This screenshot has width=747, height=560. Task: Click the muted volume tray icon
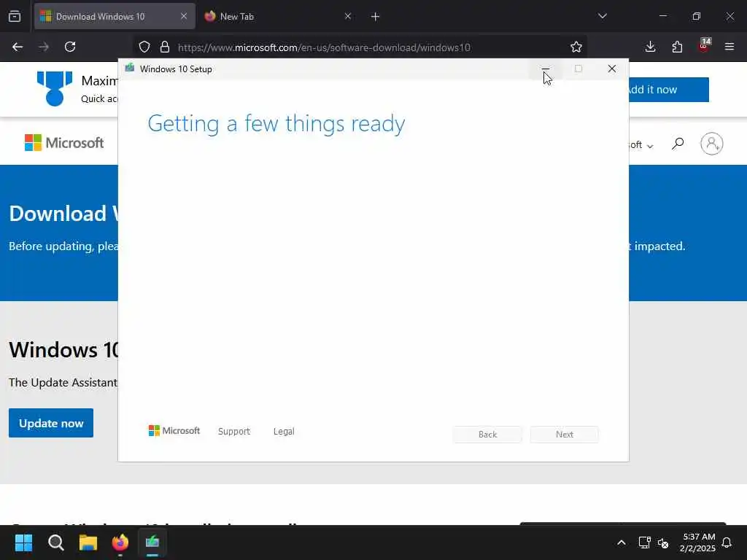coord(663,542)
